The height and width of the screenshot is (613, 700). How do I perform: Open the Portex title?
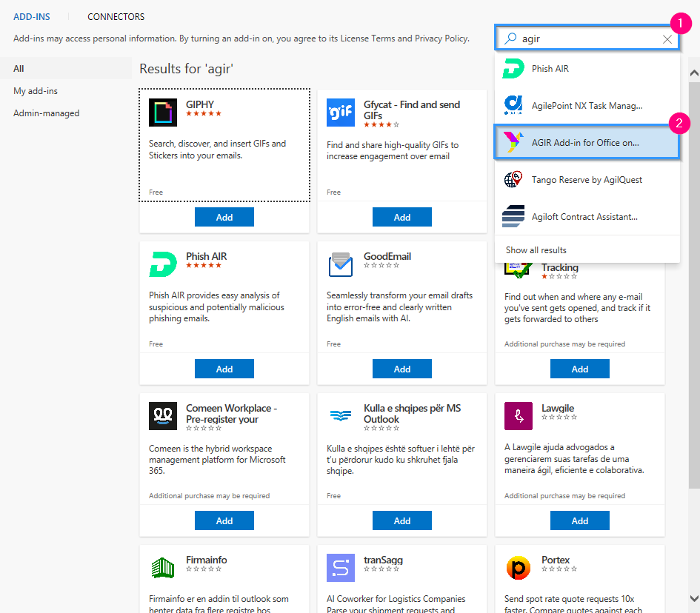tap(556, 560)
